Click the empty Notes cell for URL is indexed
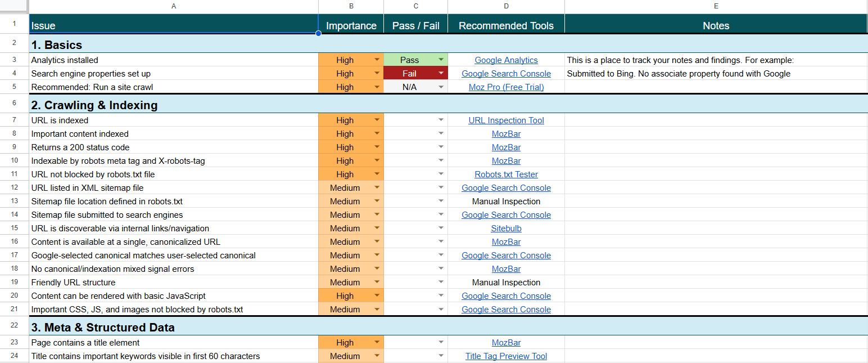The width and height of the screenshot is (868, 363). 716,120
